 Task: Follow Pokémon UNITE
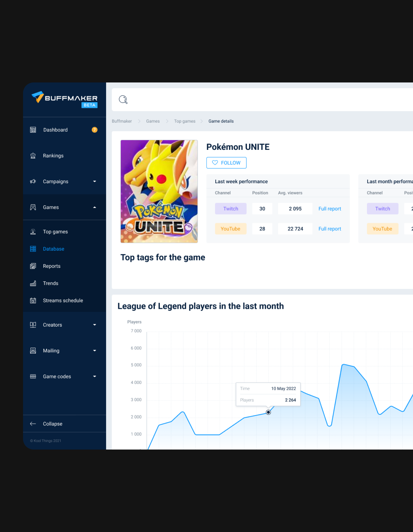click(x=226, y=163)
